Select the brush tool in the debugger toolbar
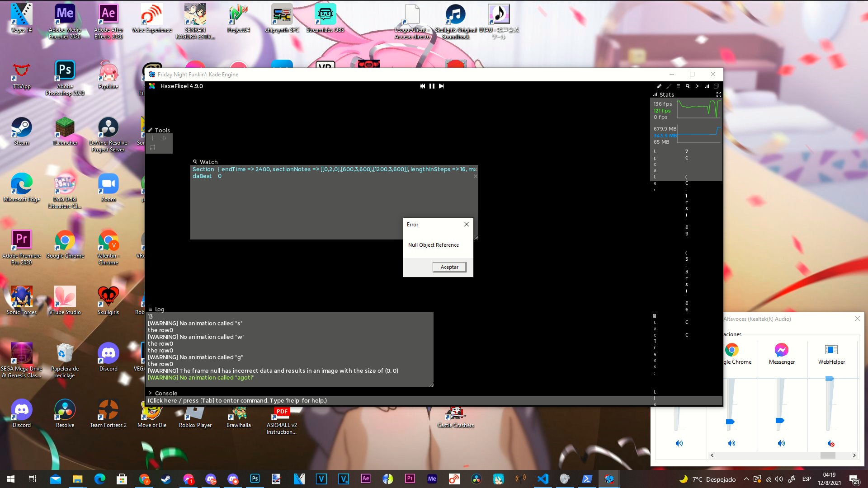This screenshot has width=868, height=488. 669,86
